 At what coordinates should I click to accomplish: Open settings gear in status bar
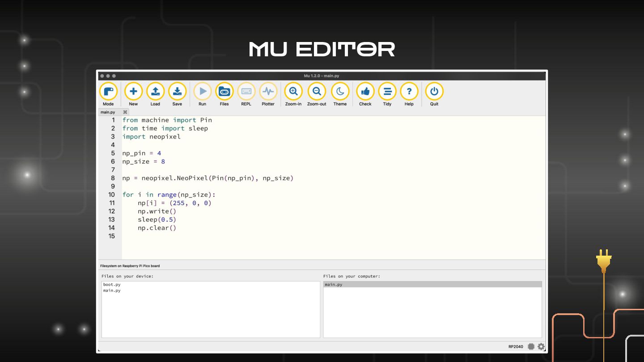point(541,346)
